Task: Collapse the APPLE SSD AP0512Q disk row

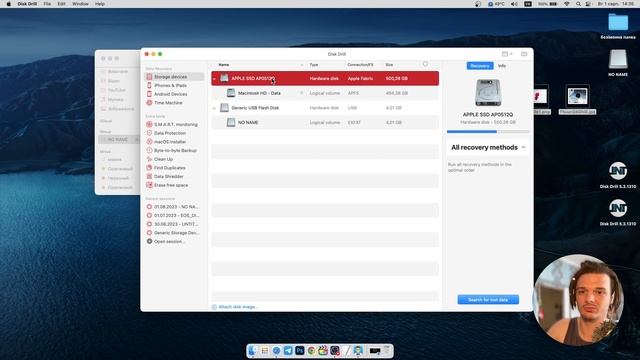Action: (x=214, y=79)
